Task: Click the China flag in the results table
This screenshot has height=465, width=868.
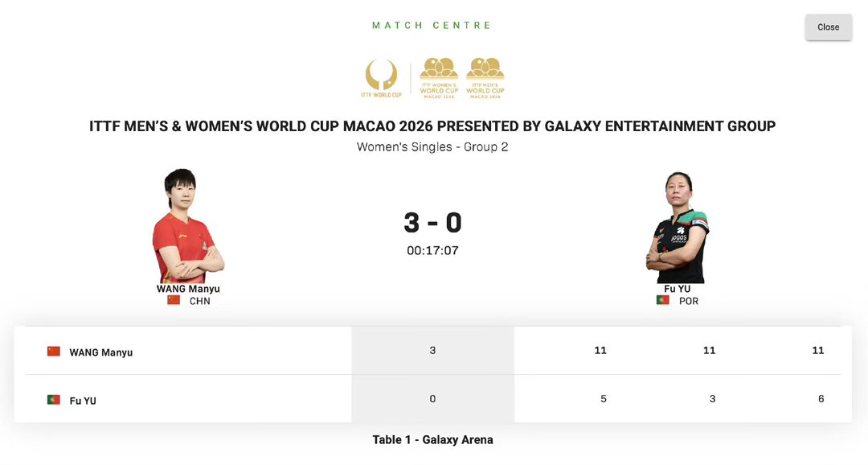Action: (x=52, y=351)
